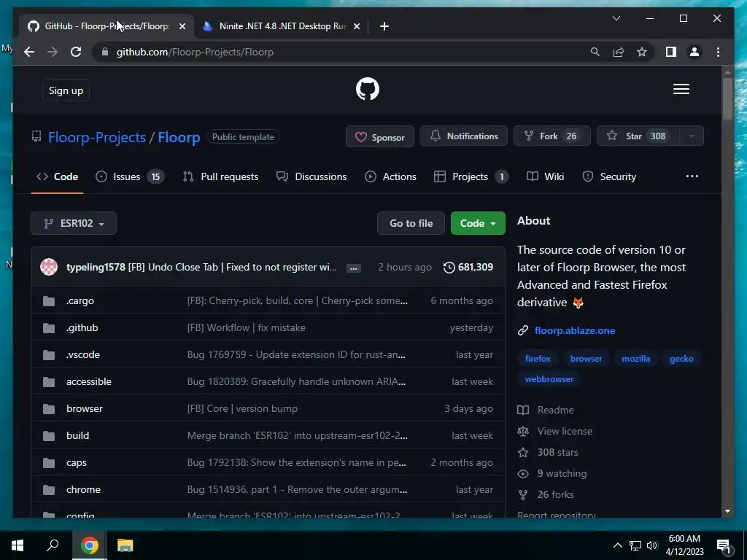This screenshot has height=560, width=747.
Task: Click the firefox topic tag
Action: tap(538, 359)
